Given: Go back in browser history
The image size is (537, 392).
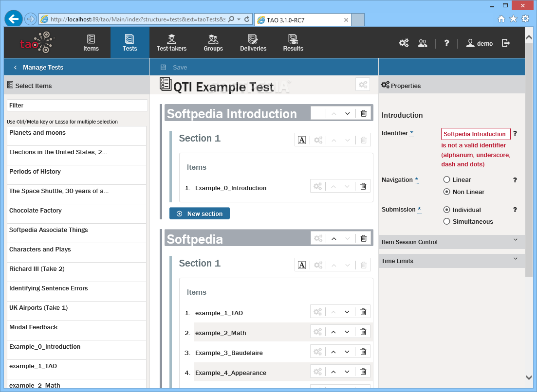Looking at the screenshot, I should [13, 19].
